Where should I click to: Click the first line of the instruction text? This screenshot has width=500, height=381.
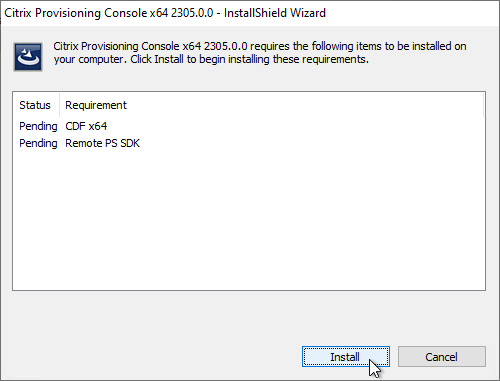[x=260, y=46]
